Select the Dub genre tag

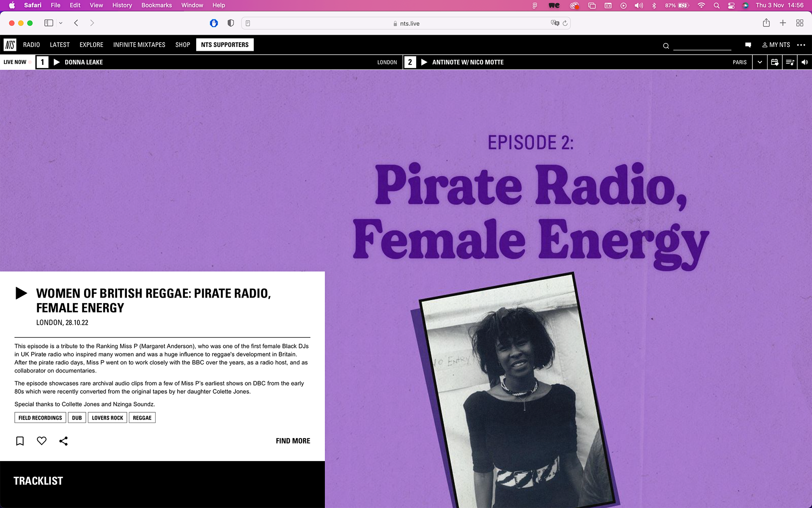pos(77,418)
